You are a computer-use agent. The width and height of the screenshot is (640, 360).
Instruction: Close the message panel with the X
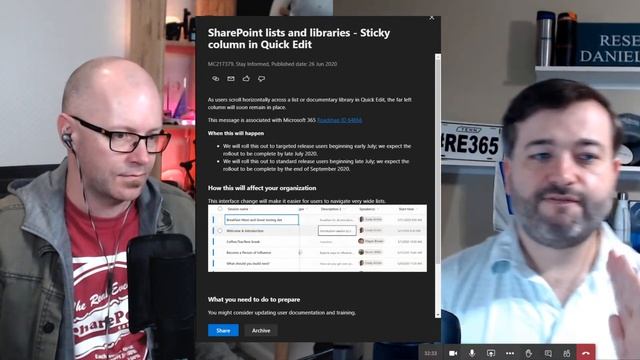tap(432, 18)
